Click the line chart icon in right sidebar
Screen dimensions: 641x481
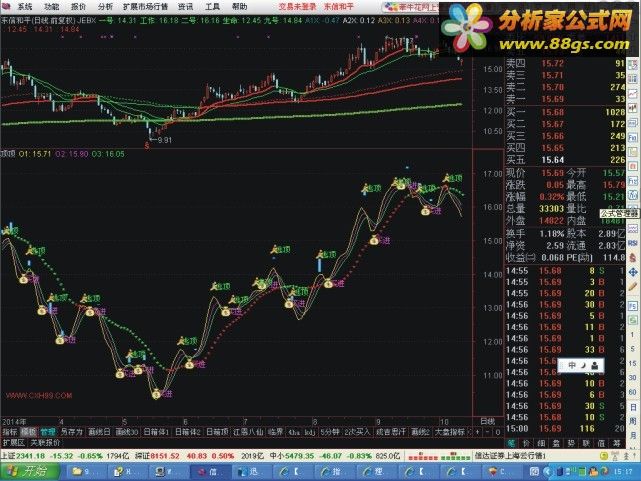click(633, 94)
